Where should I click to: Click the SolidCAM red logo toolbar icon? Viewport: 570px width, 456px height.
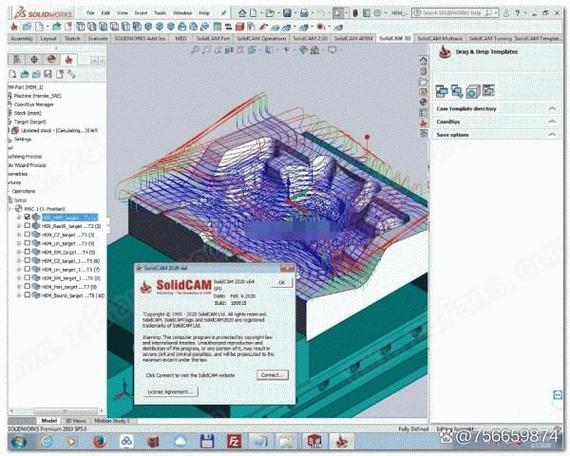(x=14, y=27)
